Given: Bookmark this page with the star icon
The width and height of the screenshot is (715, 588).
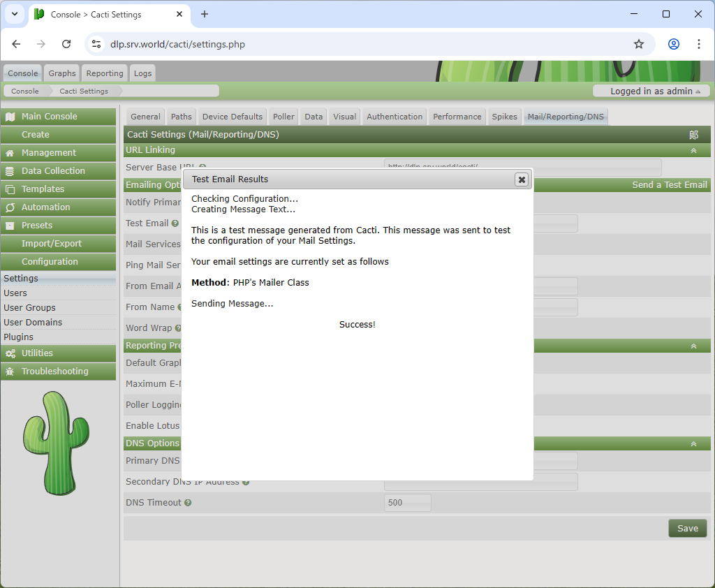Looking at the screenshot, I should [638, 44].
